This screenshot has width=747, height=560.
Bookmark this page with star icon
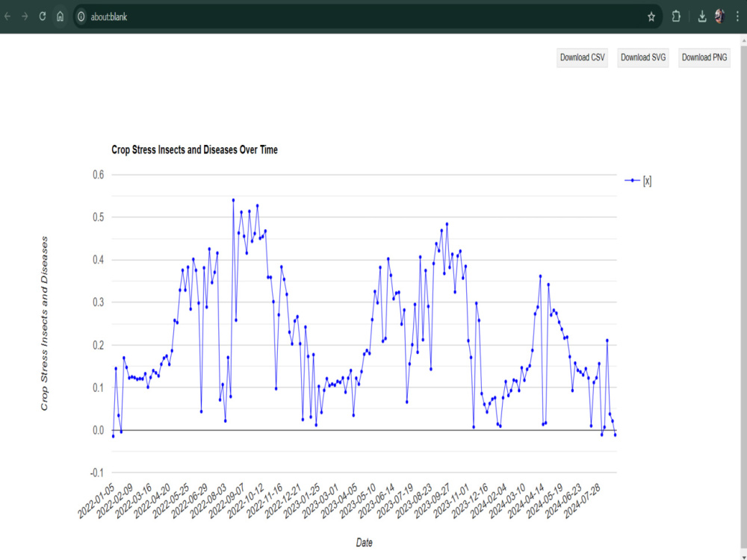click(651, 16)
